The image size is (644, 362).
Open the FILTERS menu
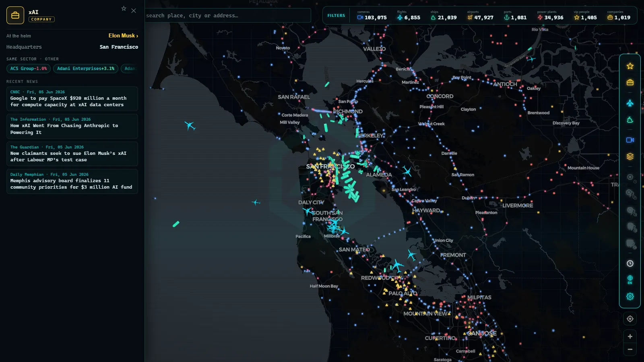[336, 16]
